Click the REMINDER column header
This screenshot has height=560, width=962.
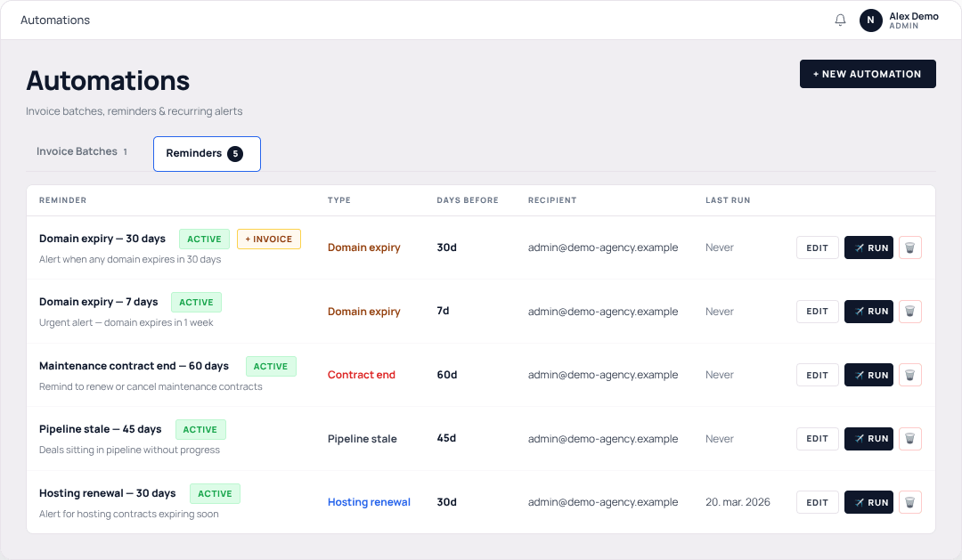pos(62,200)
